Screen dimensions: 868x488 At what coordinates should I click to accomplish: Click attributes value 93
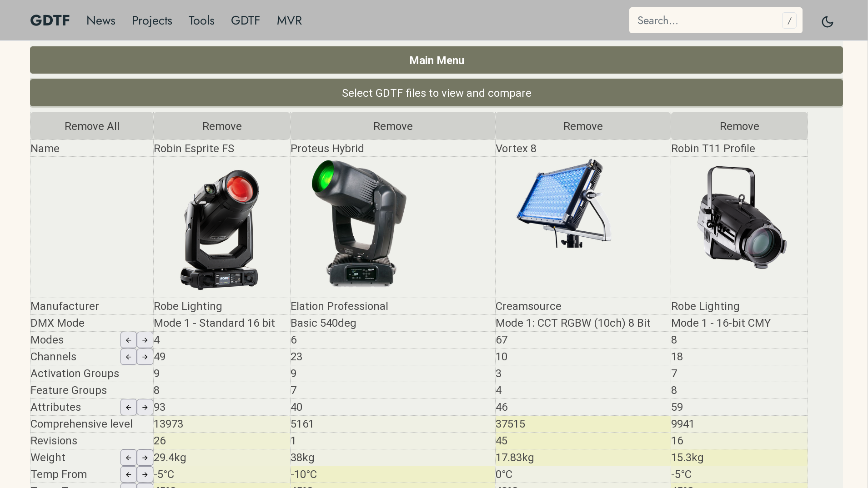click(222, 407)
